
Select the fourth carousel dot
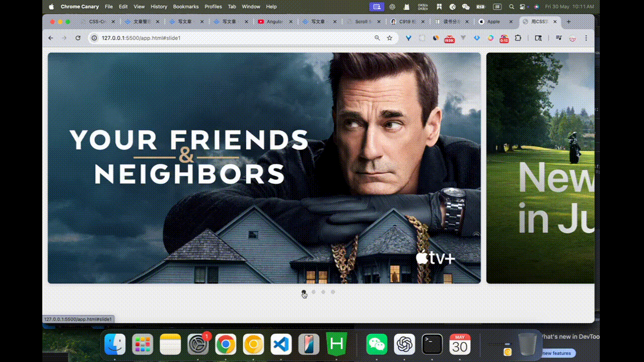click(x=333, y=292)
